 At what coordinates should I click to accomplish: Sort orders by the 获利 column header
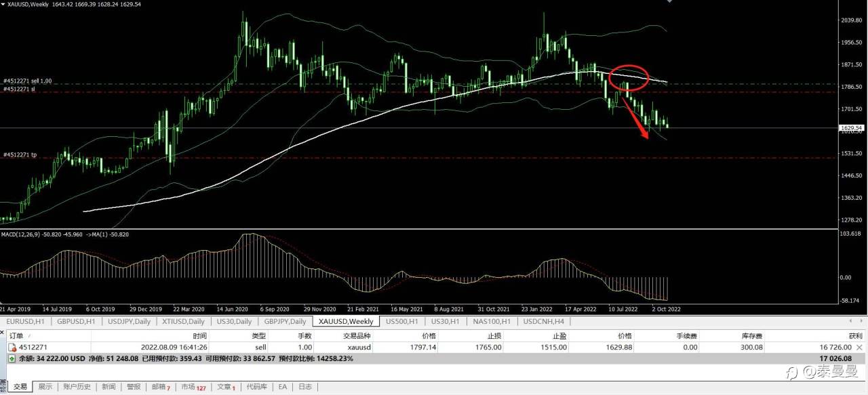(855, 335)
